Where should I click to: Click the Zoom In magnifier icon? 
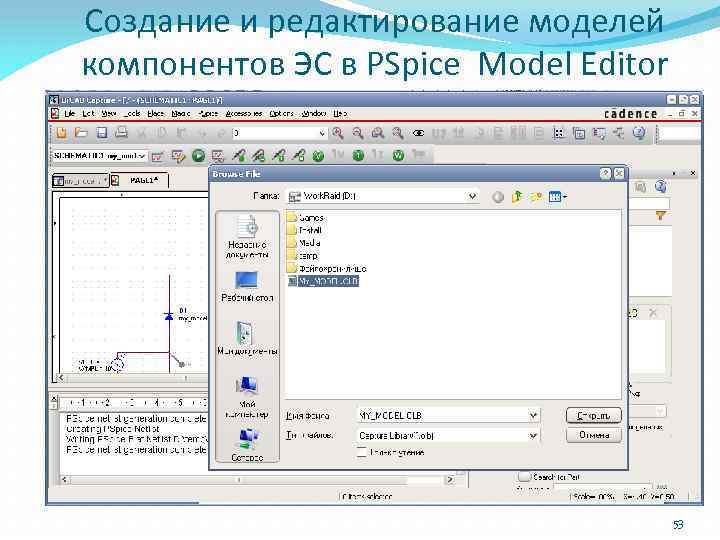pos(338,133)
